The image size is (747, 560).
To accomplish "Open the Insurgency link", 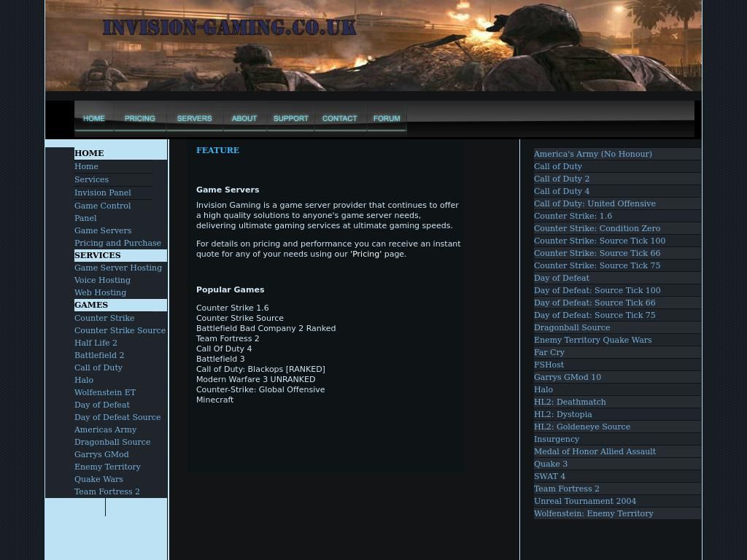I will coord(617,438).
